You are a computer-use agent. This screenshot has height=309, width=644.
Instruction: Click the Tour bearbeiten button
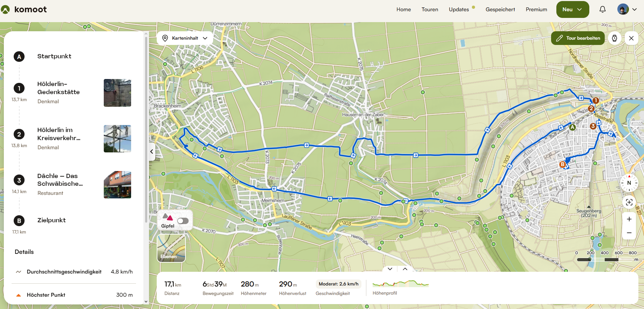tap(578, 38)
